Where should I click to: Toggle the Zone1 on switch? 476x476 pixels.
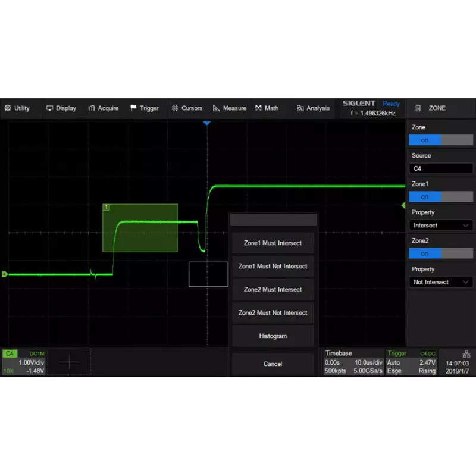click(441, 197)
